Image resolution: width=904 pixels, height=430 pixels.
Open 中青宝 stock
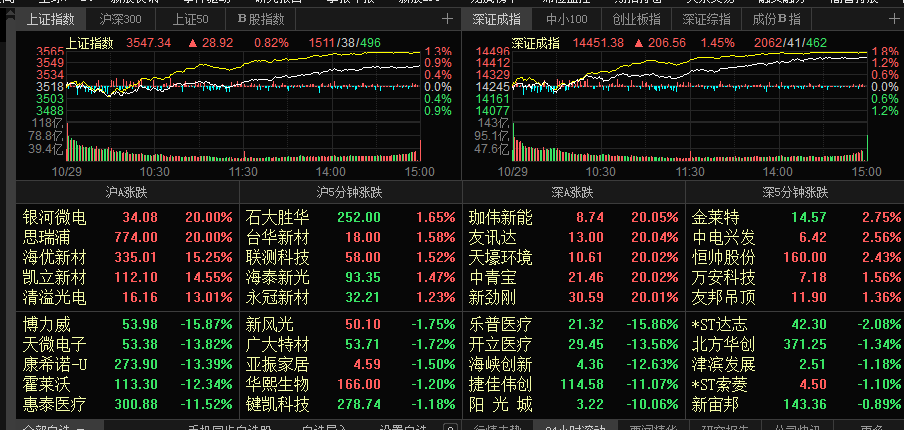click(573, 277)
